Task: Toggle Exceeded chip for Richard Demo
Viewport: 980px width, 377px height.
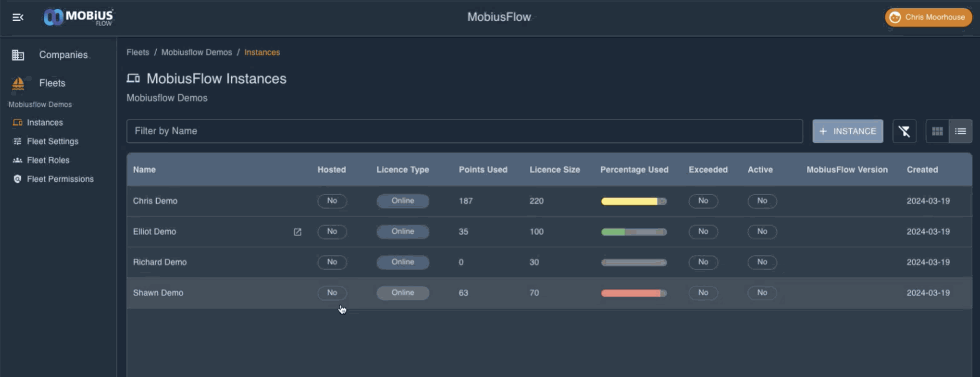Action: (703, 262)
